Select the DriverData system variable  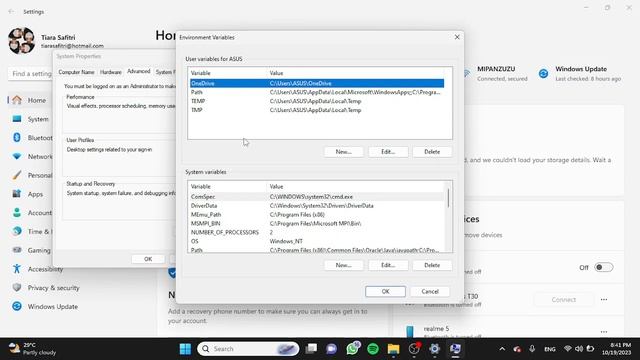pos(317,206)
